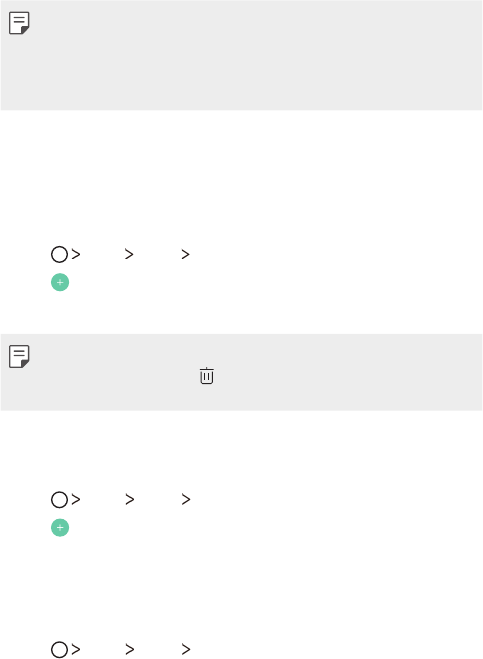Click the note icon beside the trash can
This screenshot has height=659, width=483.
coord(19,356)
